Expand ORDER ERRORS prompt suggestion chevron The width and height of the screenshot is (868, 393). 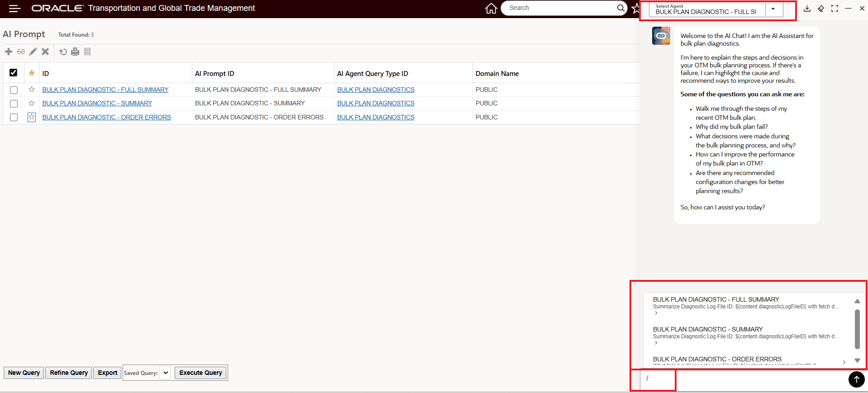coord(844,362)
